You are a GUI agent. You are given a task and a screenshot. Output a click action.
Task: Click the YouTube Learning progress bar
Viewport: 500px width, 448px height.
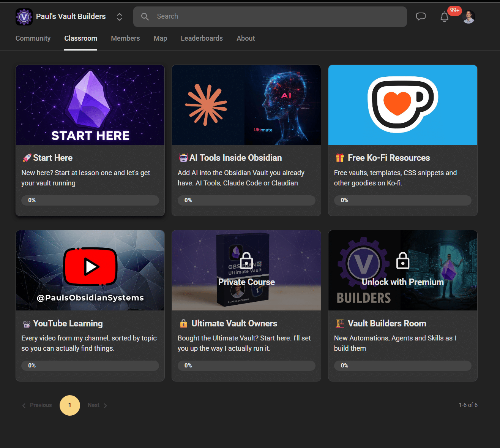[x=90, y=366]
